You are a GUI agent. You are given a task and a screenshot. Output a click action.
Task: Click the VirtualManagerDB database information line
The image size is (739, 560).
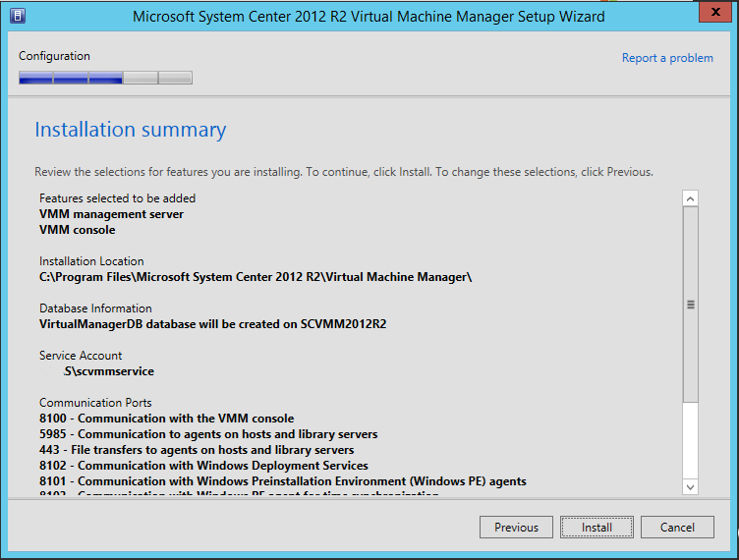[x=212, y=324]
